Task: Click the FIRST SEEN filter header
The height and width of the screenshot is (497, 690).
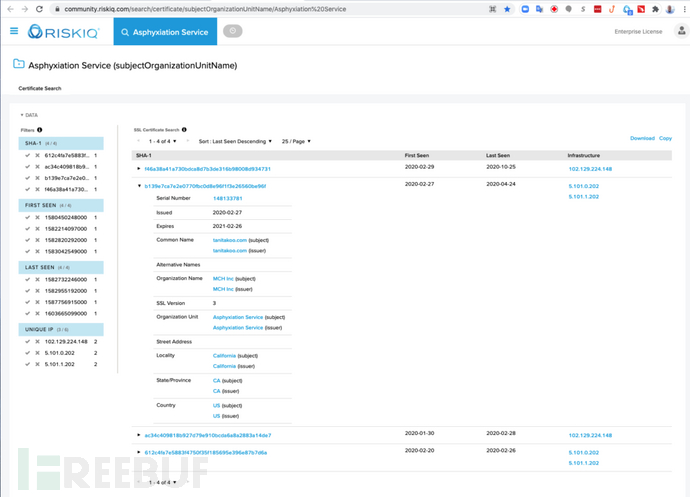Action: pyautogui.click(x=61, y=206)
